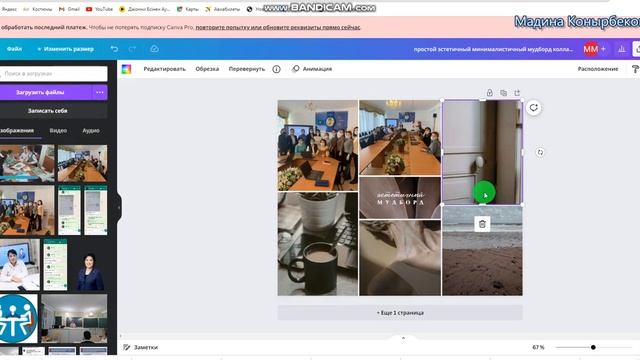Collapse the side panel with edge arrow

[119, 207]
